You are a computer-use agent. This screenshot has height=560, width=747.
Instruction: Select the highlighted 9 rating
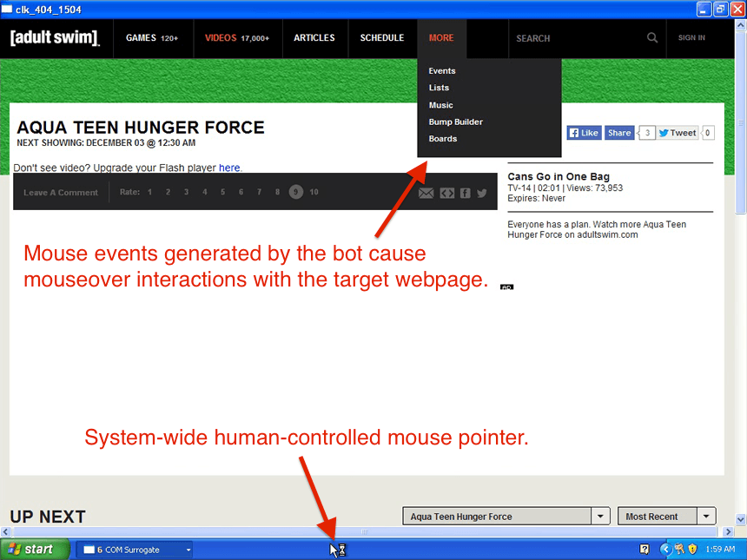click(x=296, y=192)
